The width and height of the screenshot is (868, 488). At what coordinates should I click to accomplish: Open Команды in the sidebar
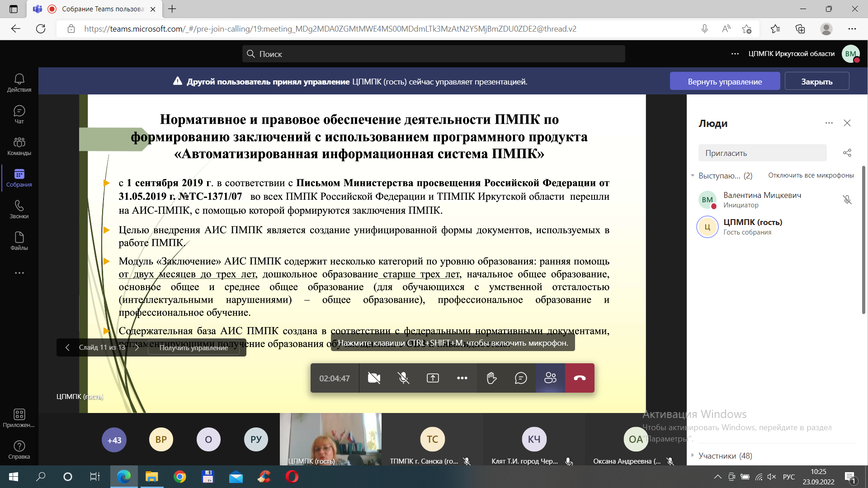tap(19, 146)
